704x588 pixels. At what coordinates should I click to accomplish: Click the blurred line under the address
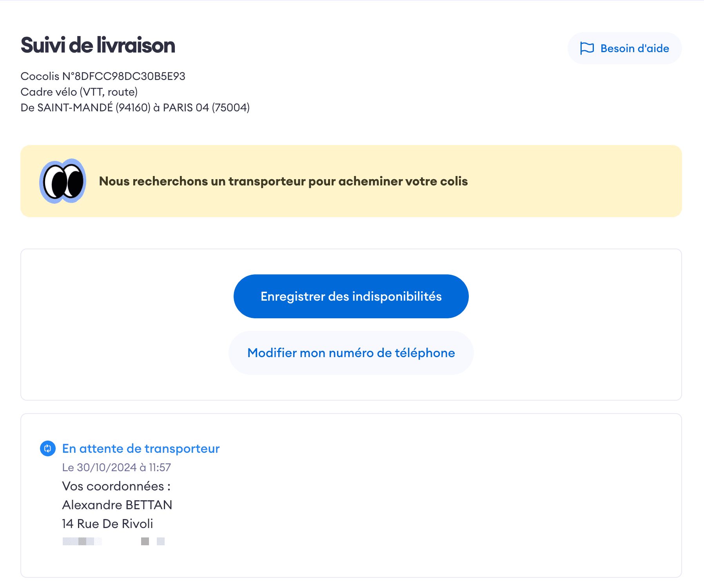[x=82, y=541]
